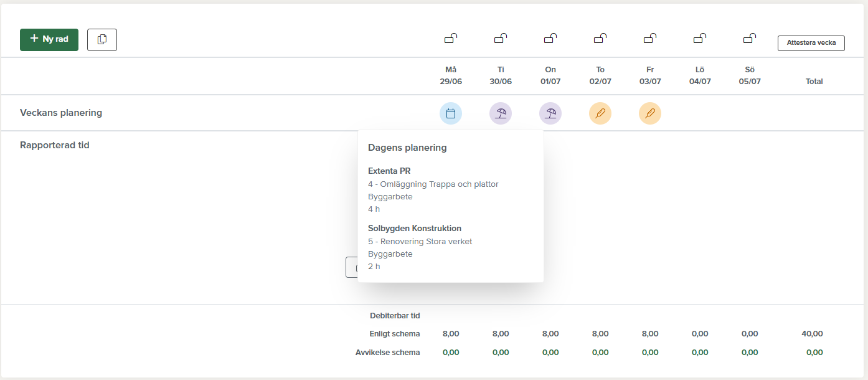
Task: Toggle the lock icon above Må 29/06
Action: [x=451, y=38]
